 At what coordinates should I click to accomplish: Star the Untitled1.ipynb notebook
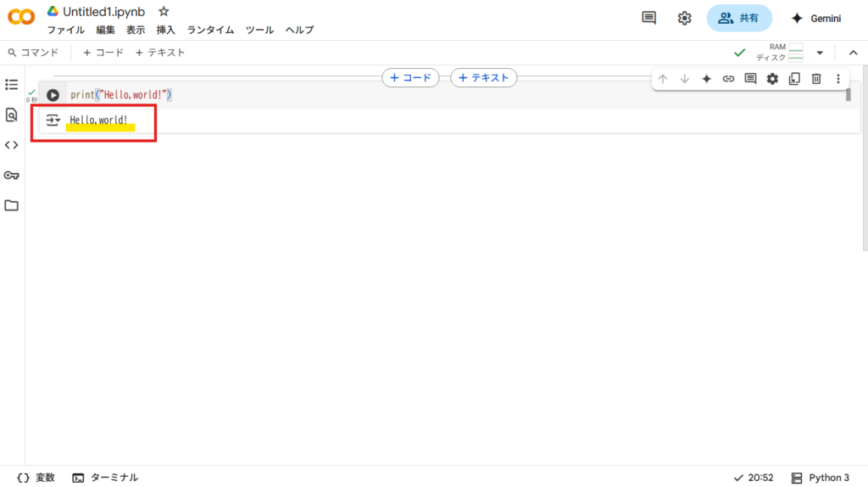click(x=164, y=11)
